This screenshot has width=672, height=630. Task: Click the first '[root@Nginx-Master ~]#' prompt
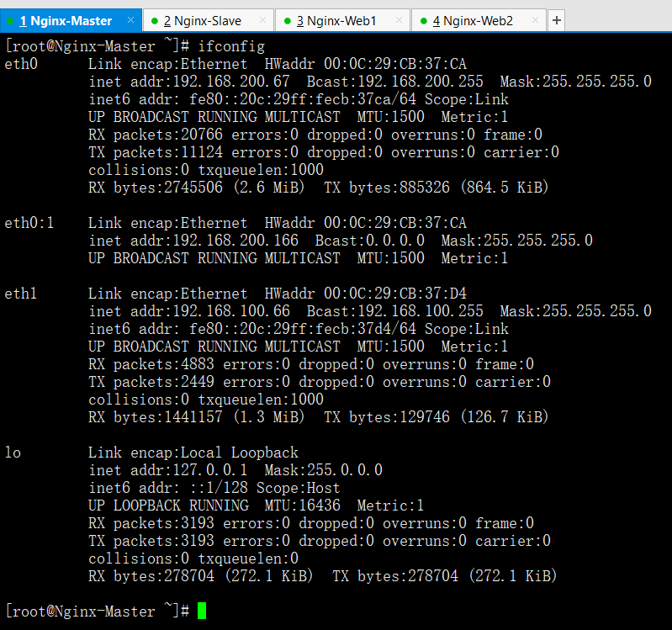[x=98, y=46]
